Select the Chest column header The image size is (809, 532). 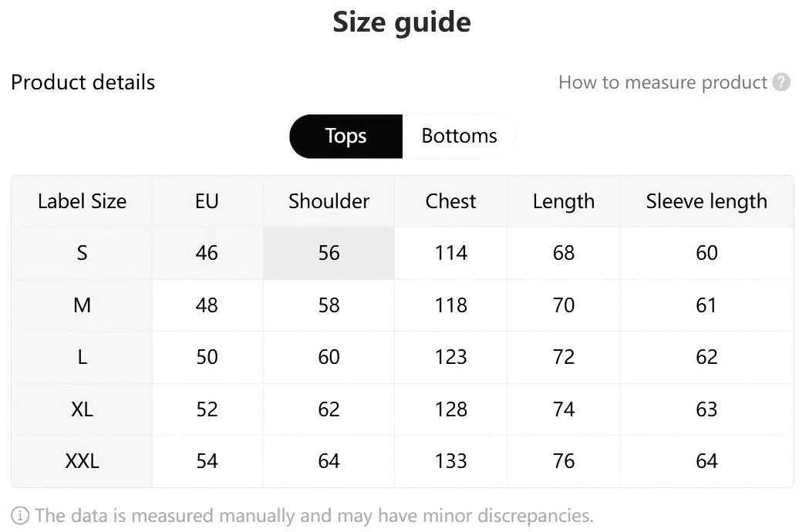(450, 201)
